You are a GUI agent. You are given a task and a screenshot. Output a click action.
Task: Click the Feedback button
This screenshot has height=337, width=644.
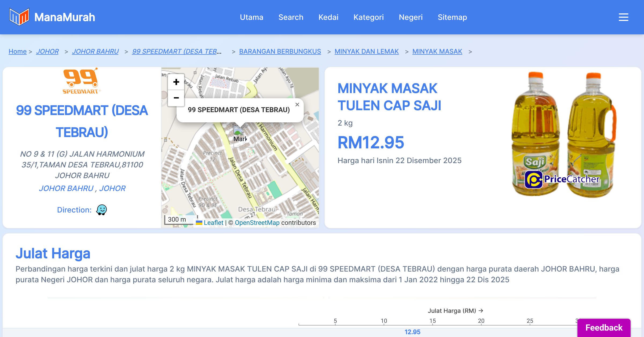pos(604,328)
